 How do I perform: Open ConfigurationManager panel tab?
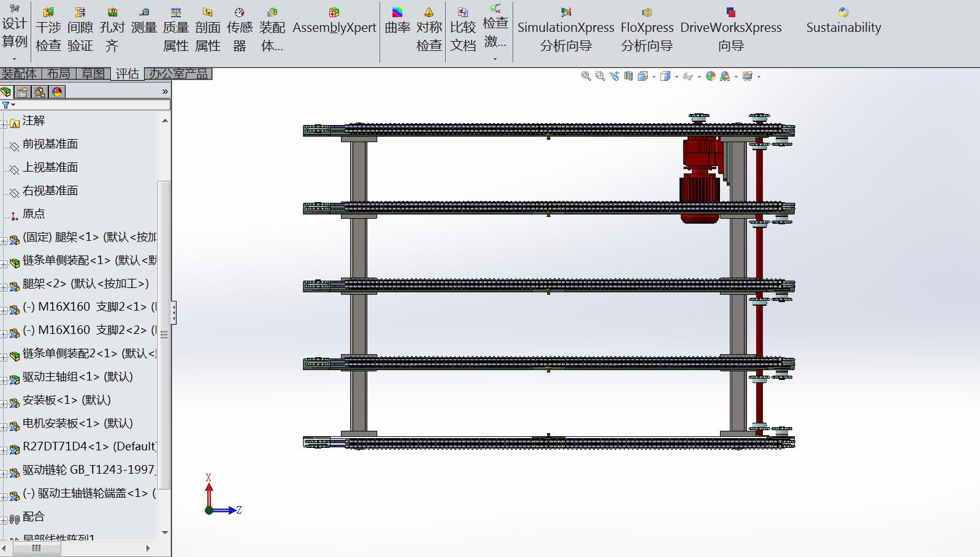point(40,92)
